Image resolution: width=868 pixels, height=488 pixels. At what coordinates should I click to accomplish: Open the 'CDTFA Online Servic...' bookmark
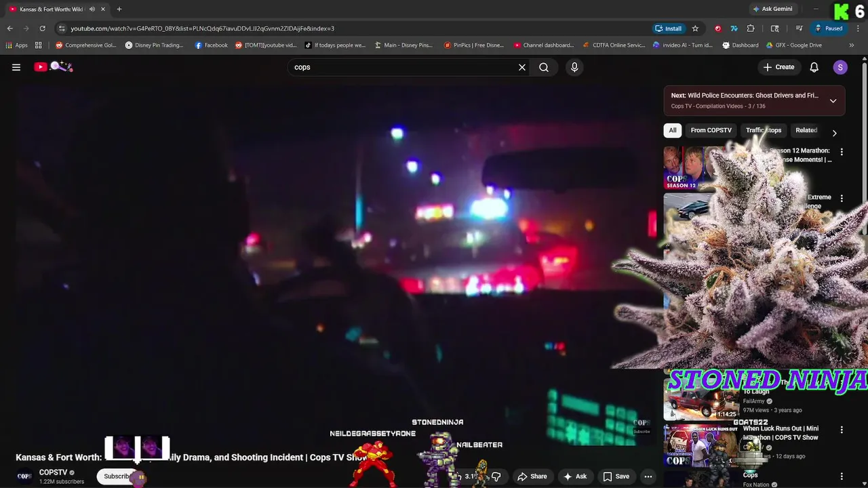[x=614, y=45]
